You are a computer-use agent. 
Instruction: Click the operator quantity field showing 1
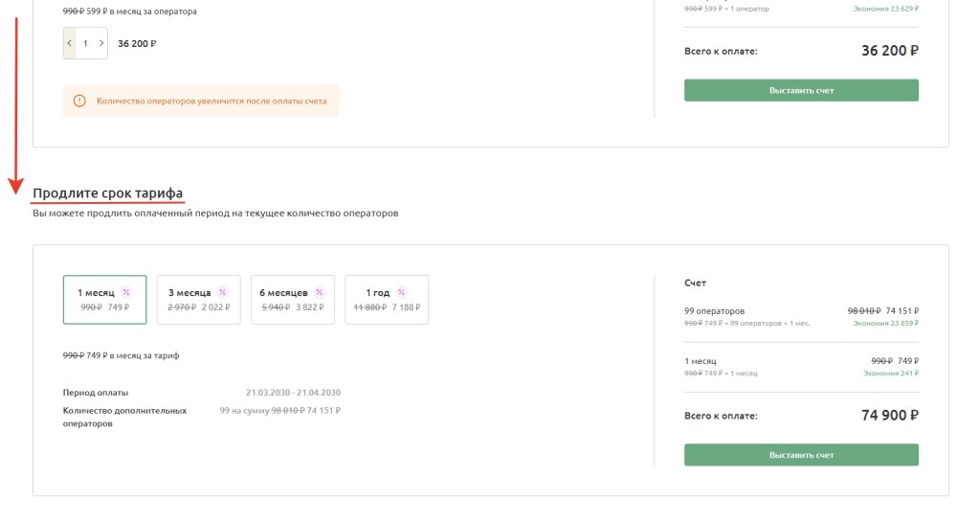tap(85, 43)
